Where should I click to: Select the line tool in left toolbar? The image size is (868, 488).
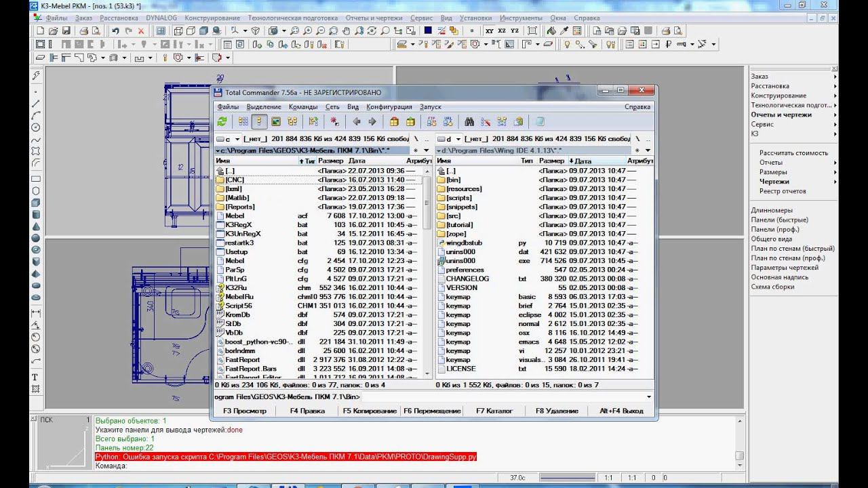(35, 103)
